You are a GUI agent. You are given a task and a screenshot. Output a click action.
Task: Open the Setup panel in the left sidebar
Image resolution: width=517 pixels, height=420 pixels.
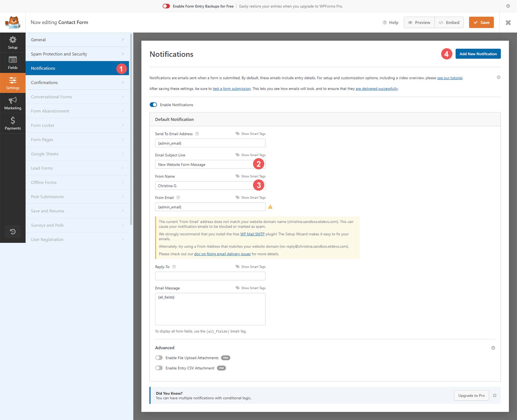(x=13, y=42)
